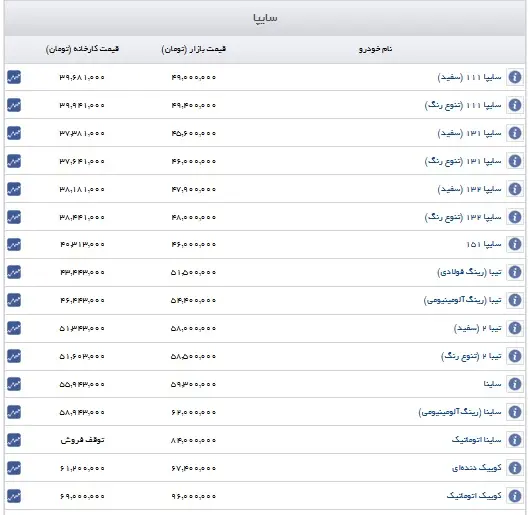The height and width of the screenshot is (515, 530).
Task: Click info icon for تیبا (رینگ فولادی)
Action: [x=514, y=272]
